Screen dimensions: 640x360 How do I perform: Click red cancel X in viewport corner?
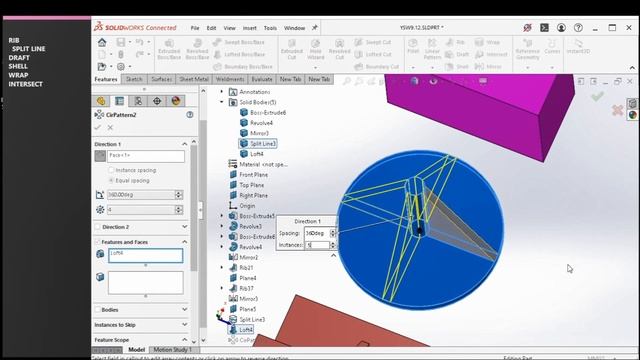pyautogui.click(x=618, y=110)
